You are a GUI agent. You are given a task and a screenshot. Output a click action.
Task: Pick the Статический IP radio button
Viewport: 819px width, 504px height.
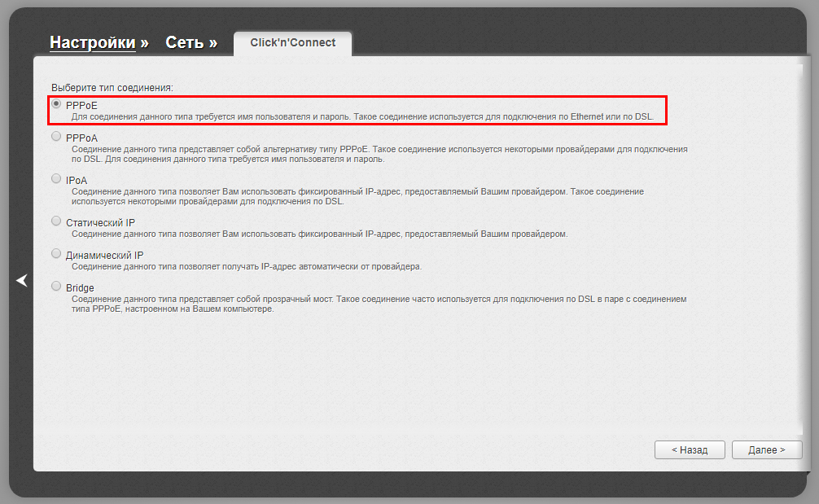click(x=56, y=221)
